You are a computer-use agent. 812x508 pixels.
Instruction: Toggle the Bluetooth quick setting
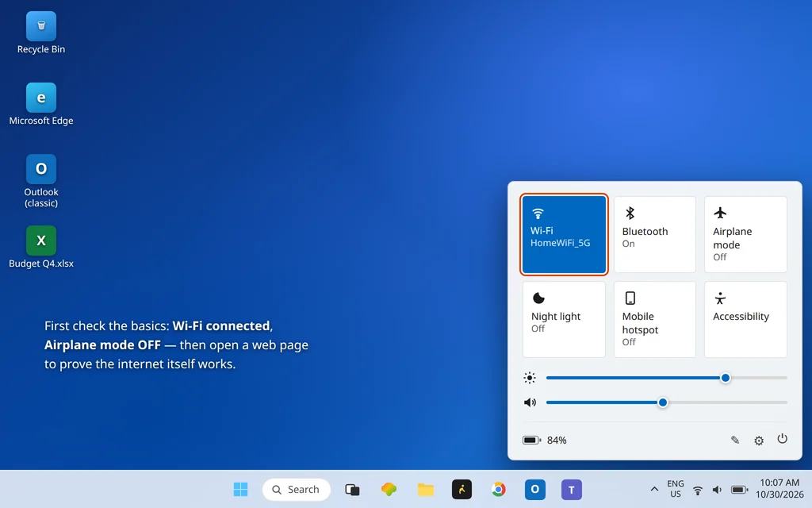[654, 234]
